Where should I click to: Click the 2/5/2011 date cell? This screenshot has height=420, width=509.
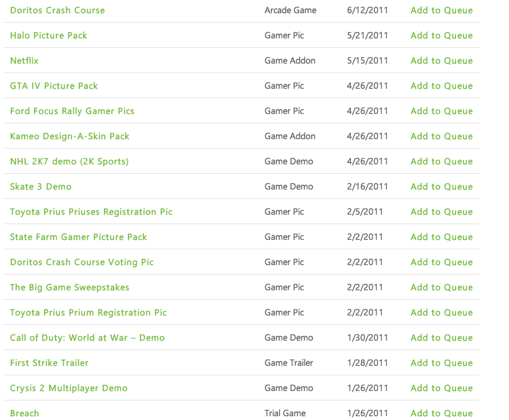pos(365,212)
